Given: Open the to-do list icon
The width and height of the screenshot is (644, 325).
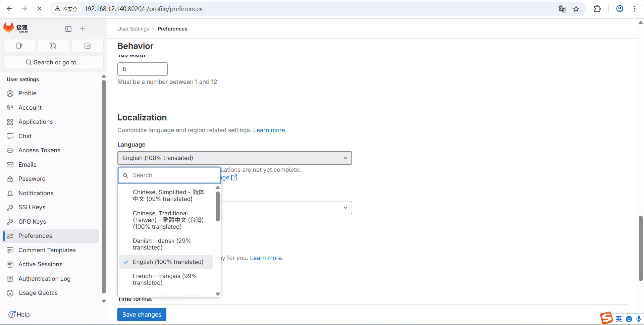Looking at the screenshot, I should tap(88, 46).
